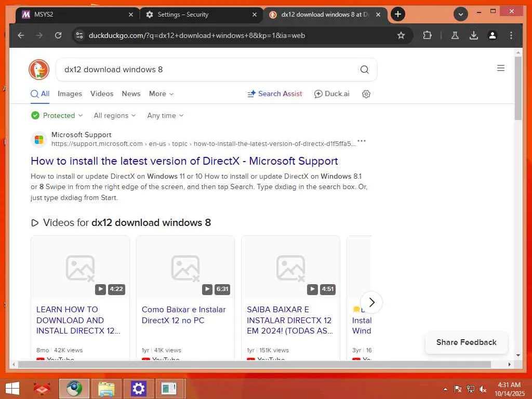Reload the current page

click(58, 35)
